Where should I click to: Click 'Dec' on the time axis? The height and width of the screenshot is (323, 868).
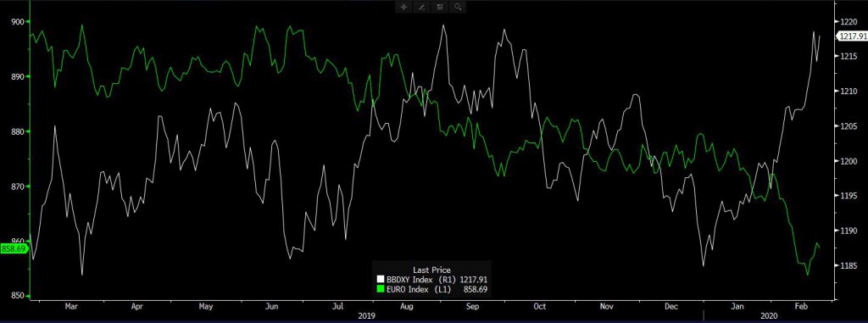coord(672,306)
